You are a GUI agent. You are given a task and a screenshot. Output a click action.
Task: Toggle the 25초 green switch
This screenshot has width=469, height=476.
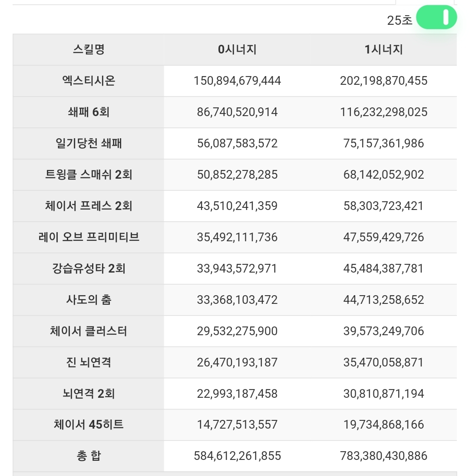436,17
